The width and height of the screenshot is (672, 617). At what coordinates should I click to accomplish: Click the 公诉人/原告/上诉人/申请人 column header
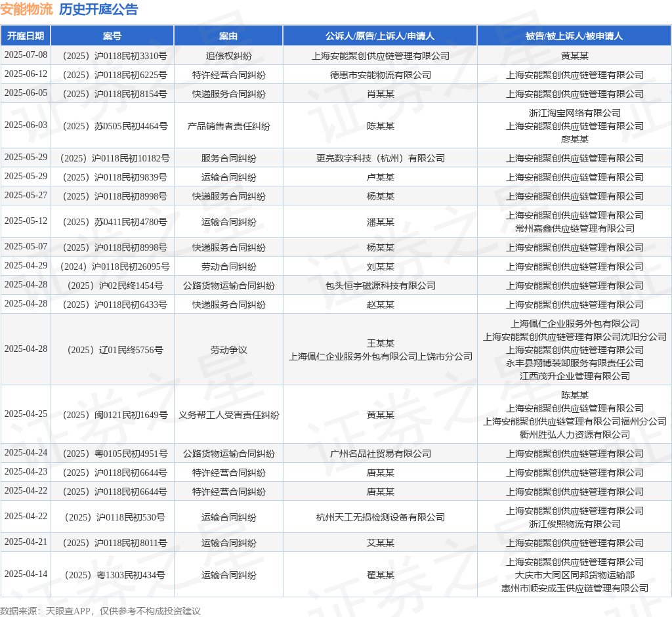[x=380, y=36]
